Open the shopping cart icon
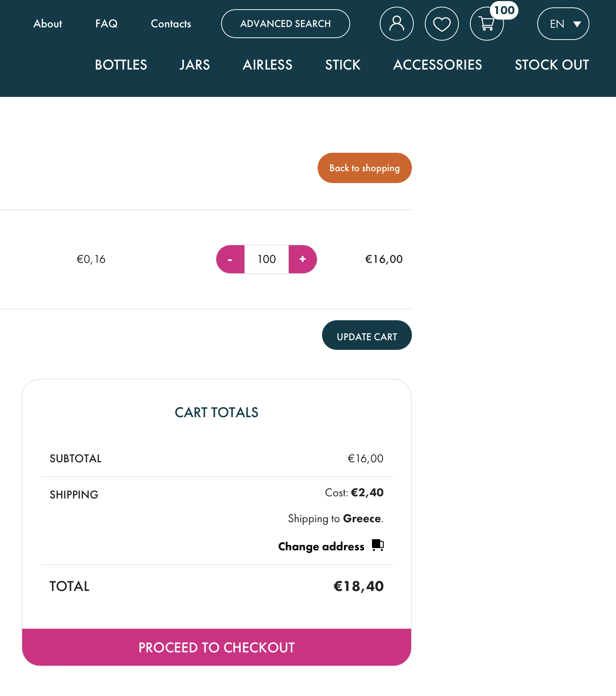Image resolution: width=616 pixels, height=696 pixels. point(486,24)
